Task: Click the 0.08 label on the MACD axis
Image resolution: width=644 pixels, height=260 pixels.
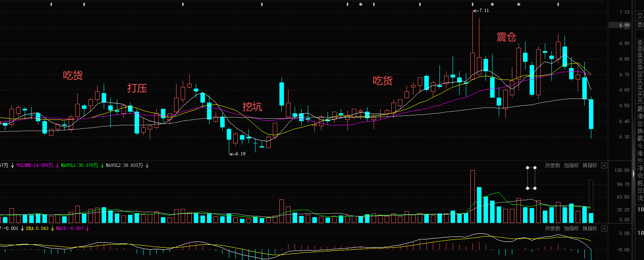Action: pos(624,233)
